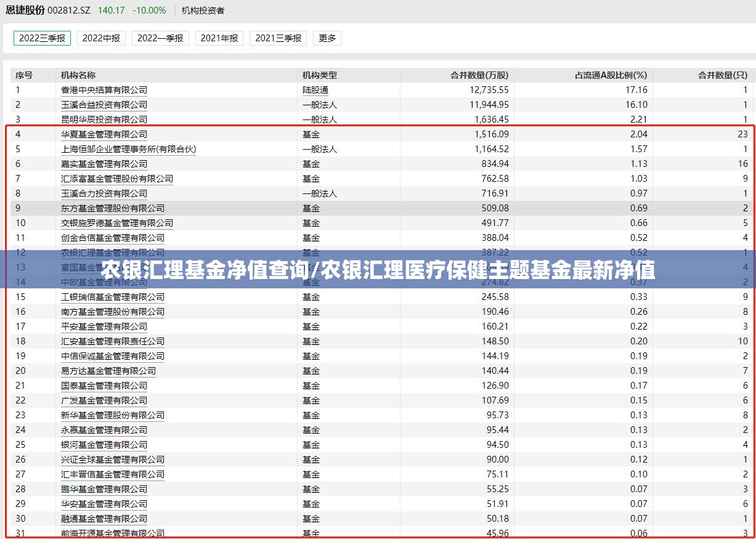
Task: Click the 陆股通 type cell
Action: (315, 90)
